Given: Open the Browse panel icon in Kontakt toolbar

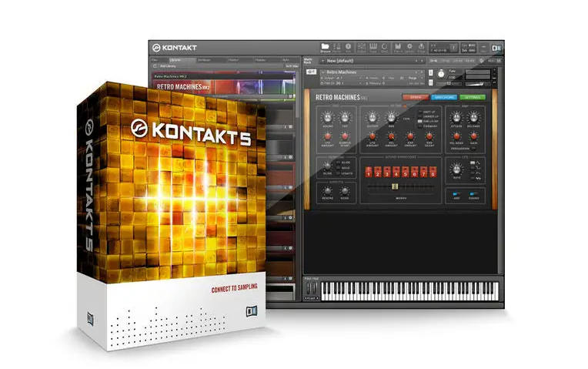Looking at the screenshot, I should (326, 48).
